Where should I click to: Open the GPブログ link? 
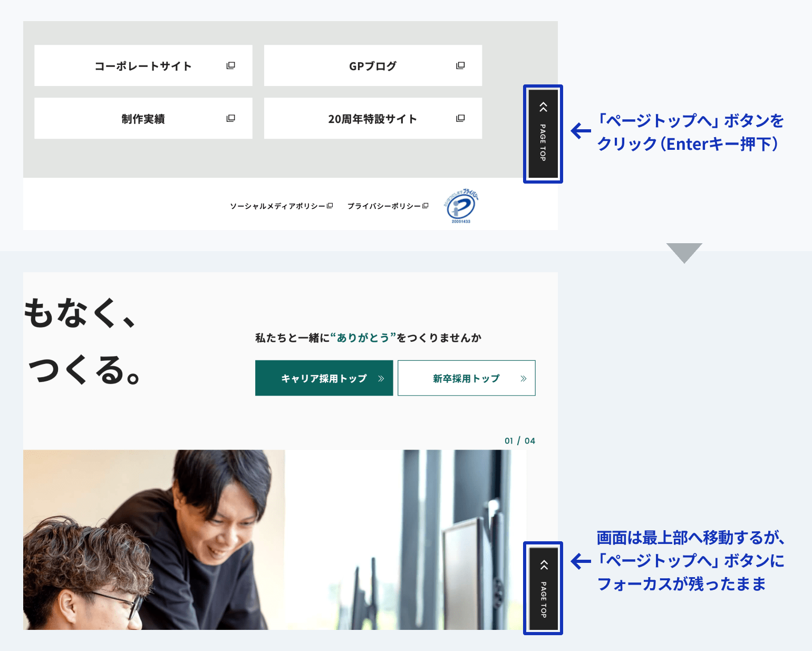point(373,65)
